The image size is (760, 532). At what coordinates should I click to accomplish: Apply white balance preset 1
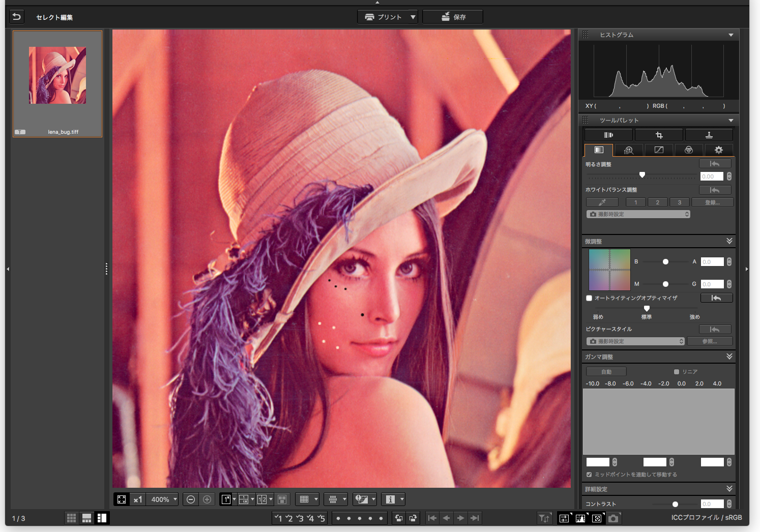636,202
